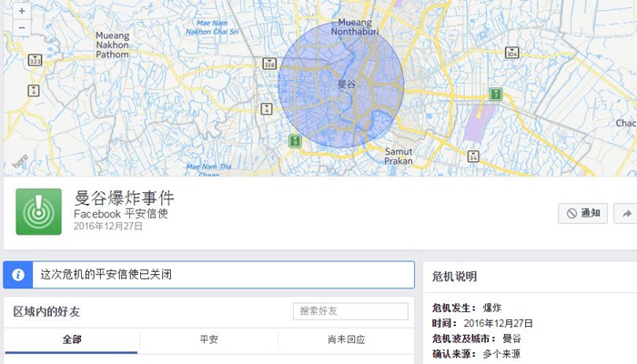This screenshot has height=364, width=637.
Task: Click the 时间: 2016年12月27日 line
Action: [482, 323]
